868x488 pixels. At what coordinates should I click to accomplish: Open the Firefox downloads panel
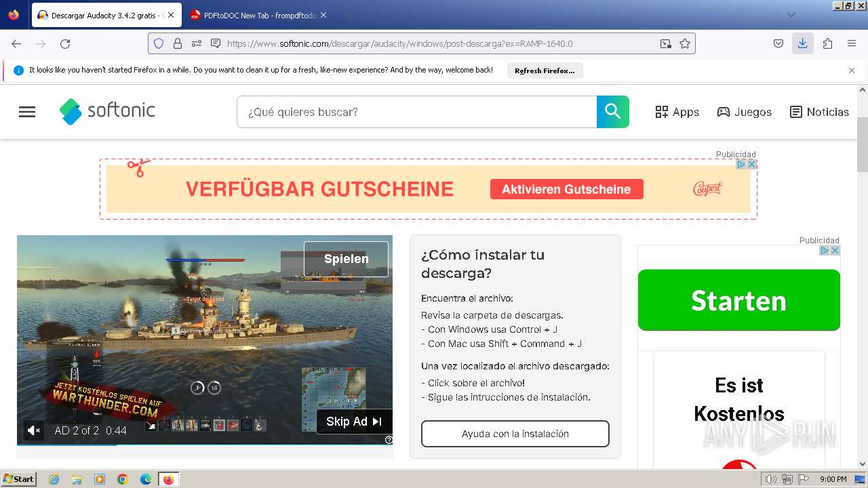(803, 43)
